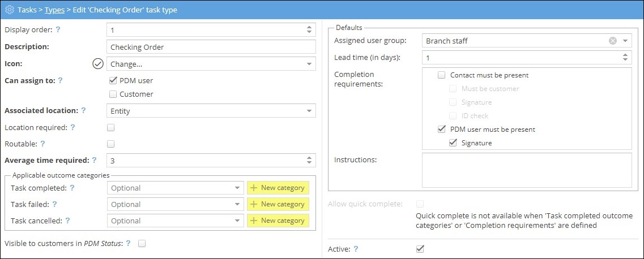Tick Contact must be present checkbox

pyautogui.click(x=442, y=75)
